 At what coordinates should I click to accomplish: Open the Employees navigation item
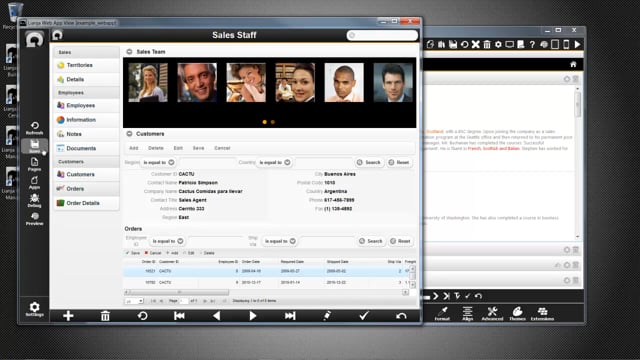(86, 105)
